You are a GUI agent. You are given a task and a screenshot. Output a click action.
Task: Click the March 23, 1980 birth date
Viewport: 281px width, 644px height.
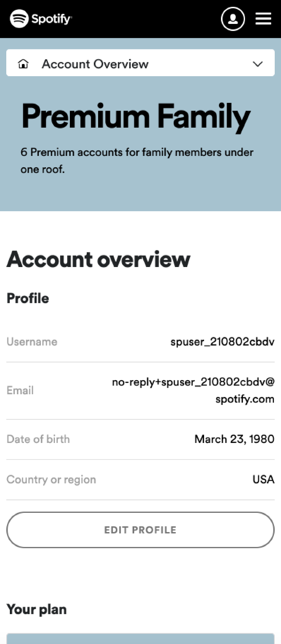[234, 439]
